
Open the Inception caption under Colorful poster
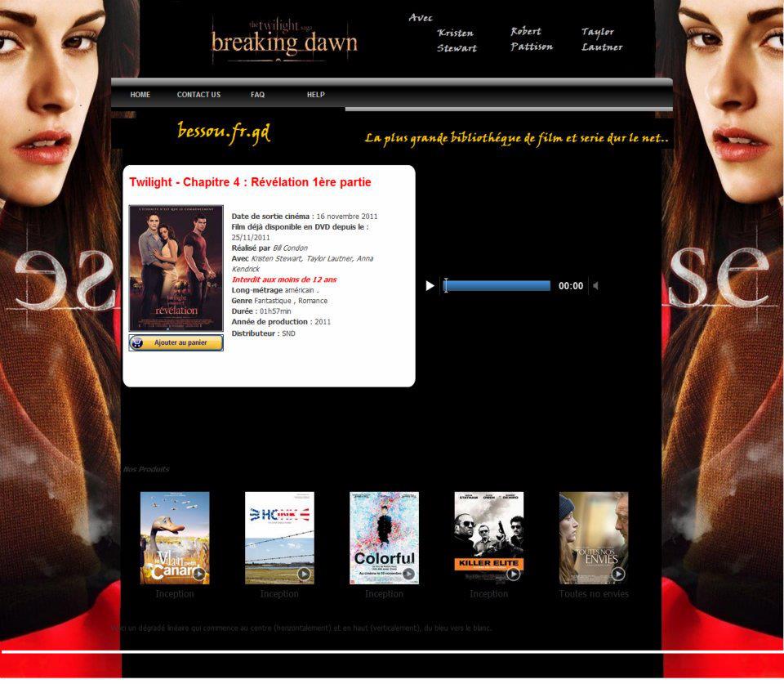[384, 594]
